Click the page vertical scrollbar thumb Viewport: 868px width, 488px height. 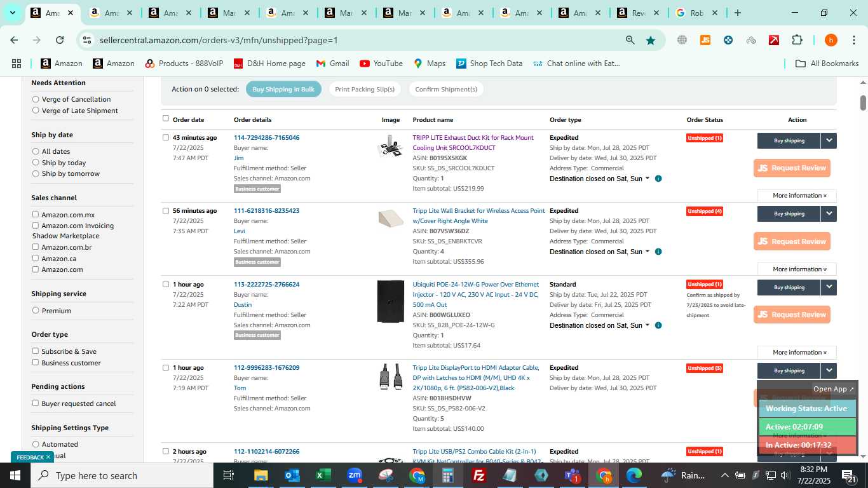pyautogui.click(x=864, y=102)
